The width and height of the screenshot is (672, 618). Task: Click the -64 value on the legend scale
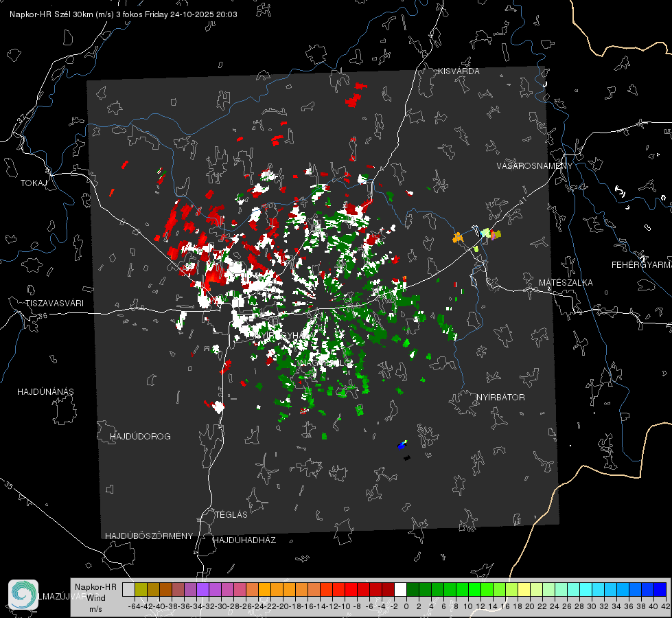134,606
